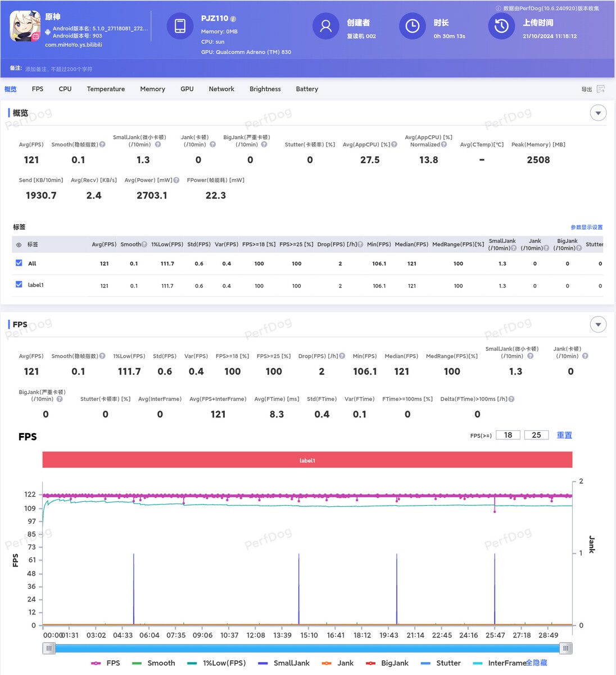Click help icon beside Smooth in FPS section

pyautogui.click(x=102, y=356)
